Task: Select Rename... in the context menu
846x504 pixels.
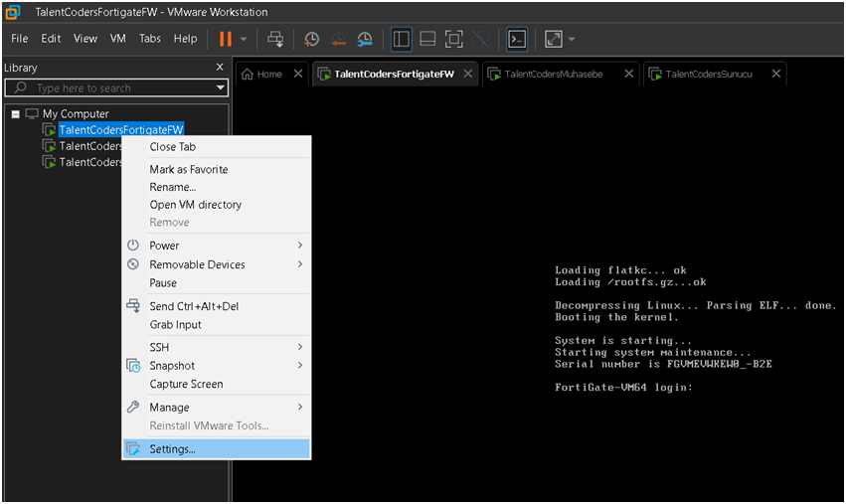Action: [217, 187]
